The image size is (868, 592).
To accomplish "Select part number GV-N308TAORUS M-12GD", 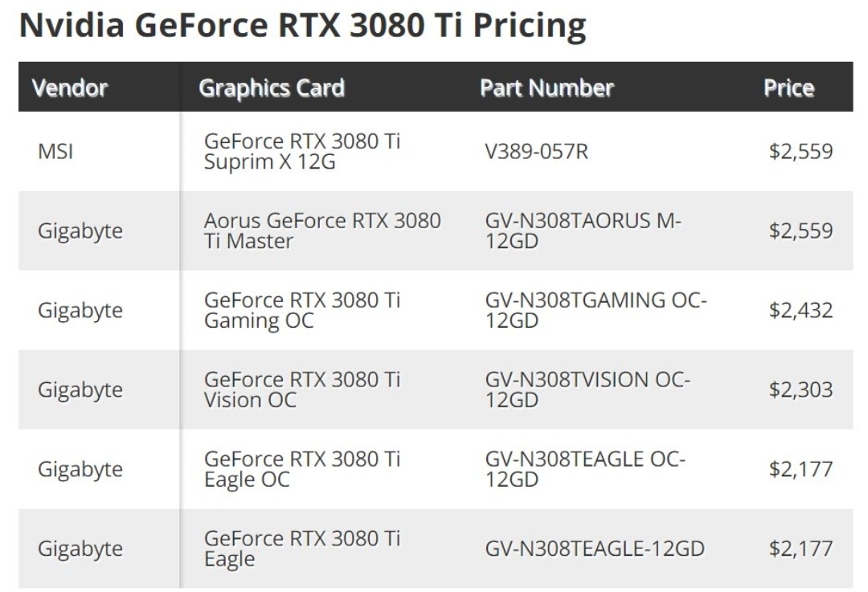I will (583, 231).
